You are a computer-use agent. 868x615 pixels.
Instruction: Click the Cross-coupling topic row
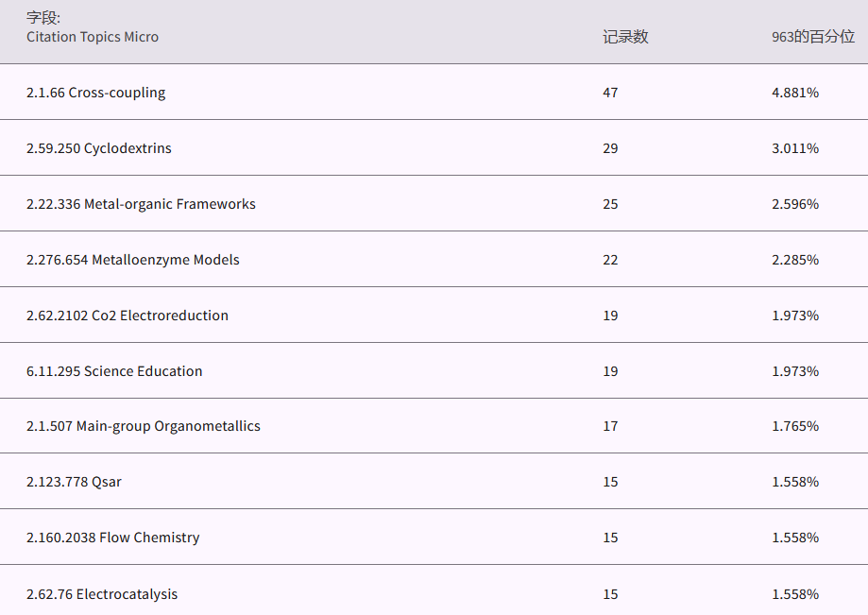pyautogui.click(x=95, y=93)
